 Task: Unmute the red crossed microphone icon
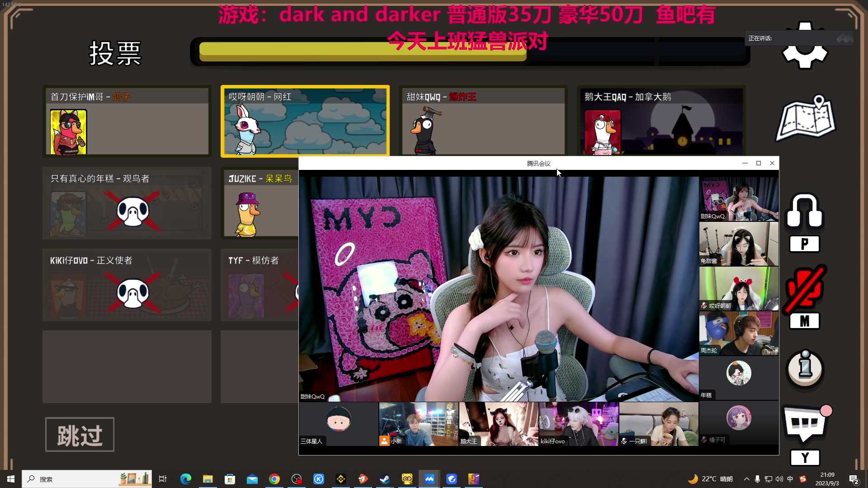point(806,289)
